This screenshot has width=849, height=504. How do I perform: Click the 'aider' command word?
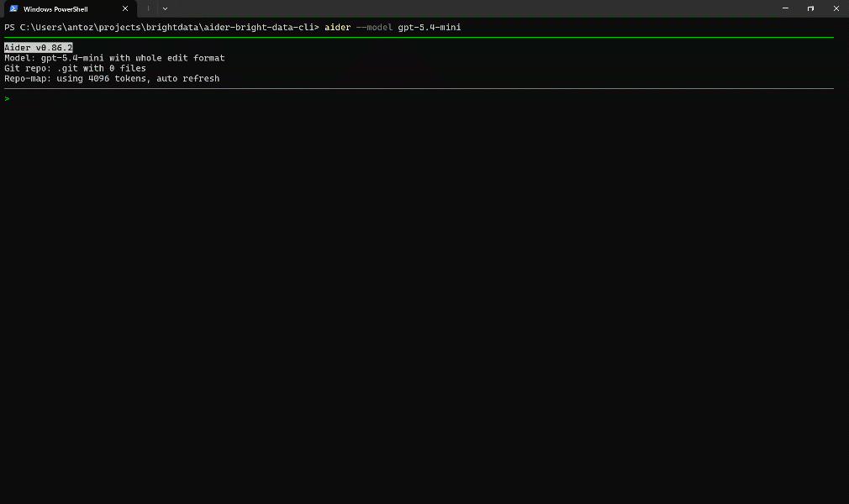(337, 27)
